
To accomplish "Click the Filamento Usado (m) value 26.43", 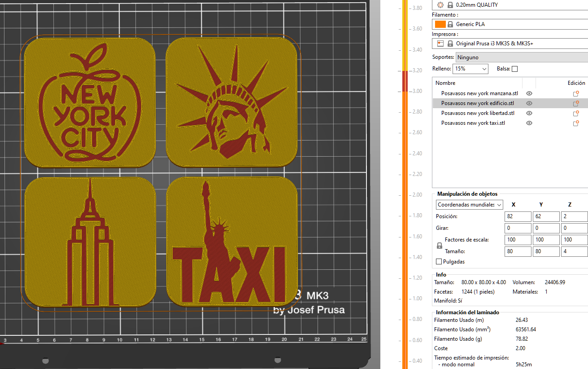I will (523, 320).
